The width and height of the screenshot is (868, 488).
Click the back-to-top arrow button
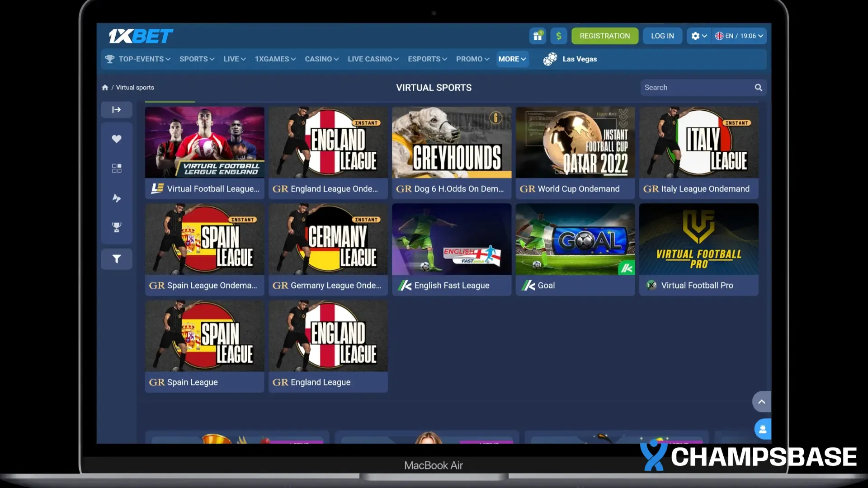[762, 402]
